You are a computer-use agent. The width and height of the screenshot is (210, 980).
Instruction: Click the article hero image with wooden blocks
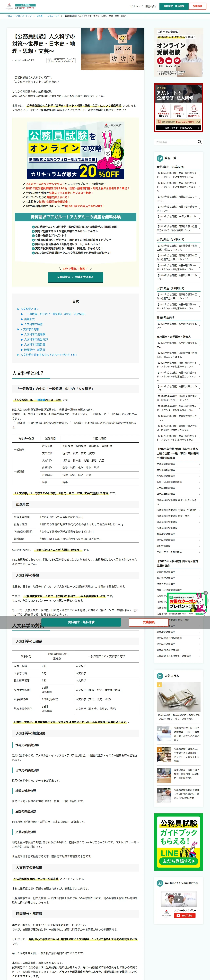pos(112,49)
